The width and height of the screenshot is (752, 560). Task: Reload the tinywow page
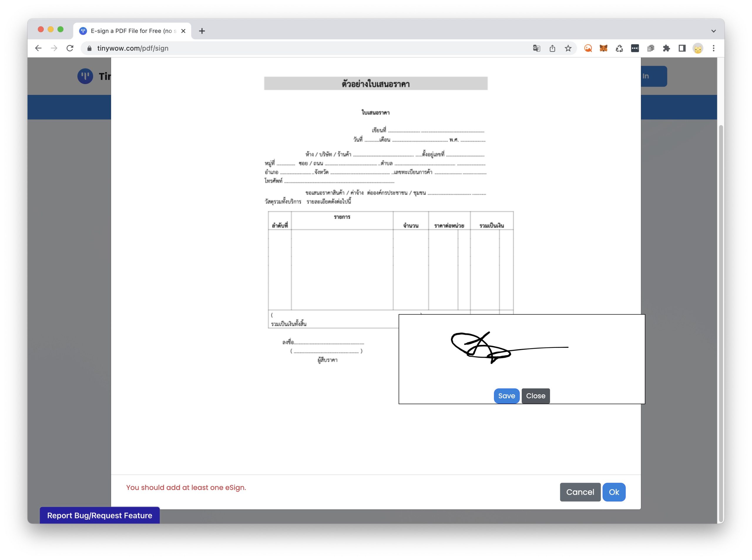[x=70, y=48]
